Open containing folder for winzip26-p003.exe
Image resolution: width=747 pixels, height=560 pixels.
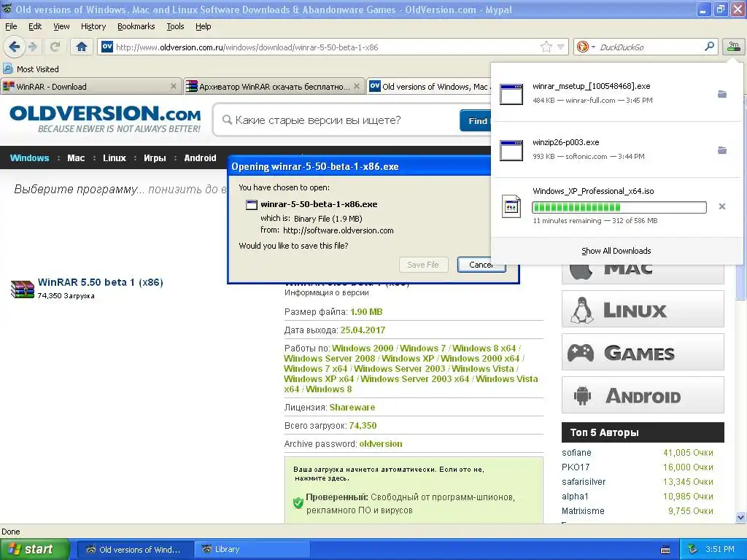click(722, 150)
